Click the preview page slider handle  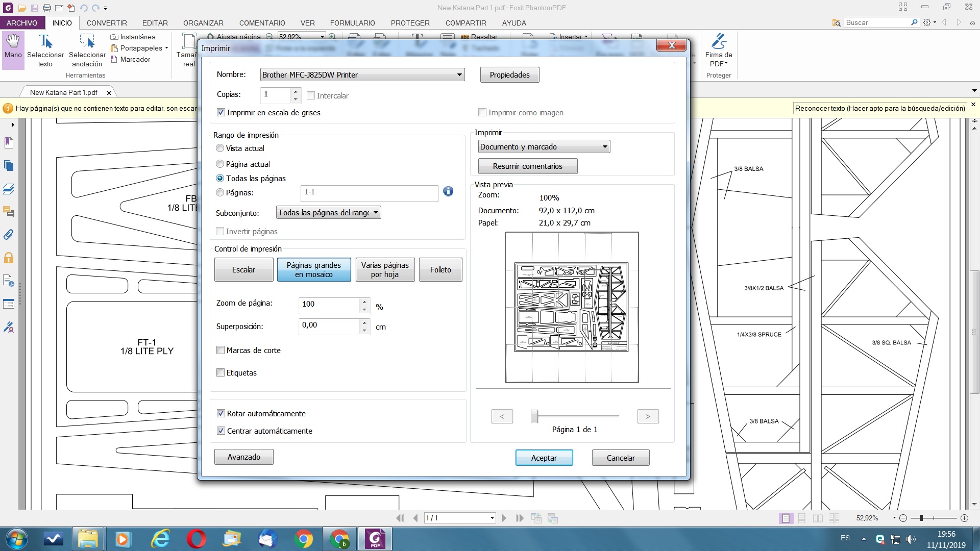(x=534, y=416)
